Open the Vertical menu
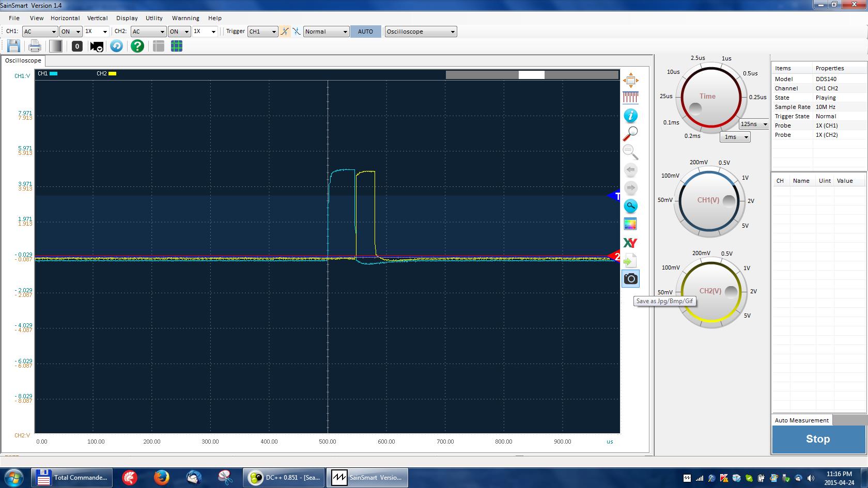Screen dimensions: 868x488 [97, 18]
